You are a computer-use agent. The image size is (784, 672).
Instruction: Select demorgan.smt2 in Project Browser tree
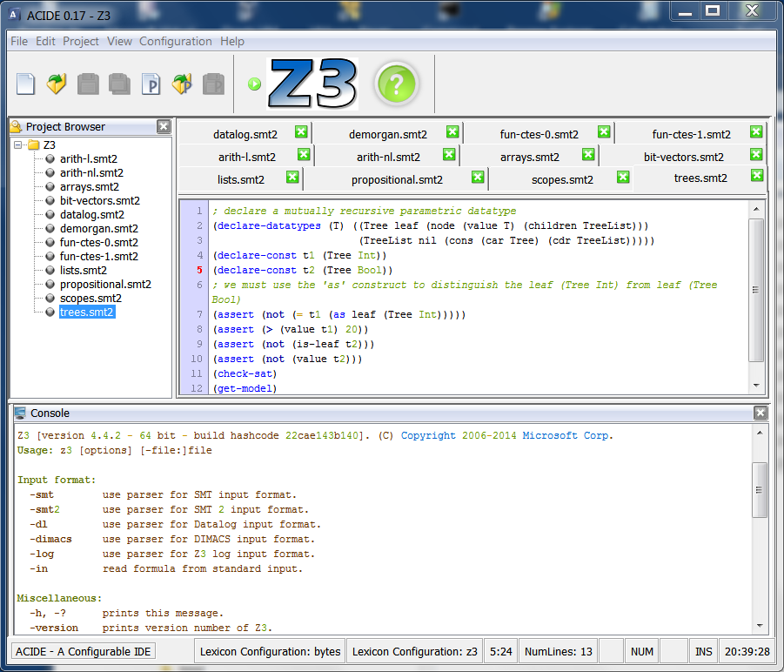click(x=99, y=229)
